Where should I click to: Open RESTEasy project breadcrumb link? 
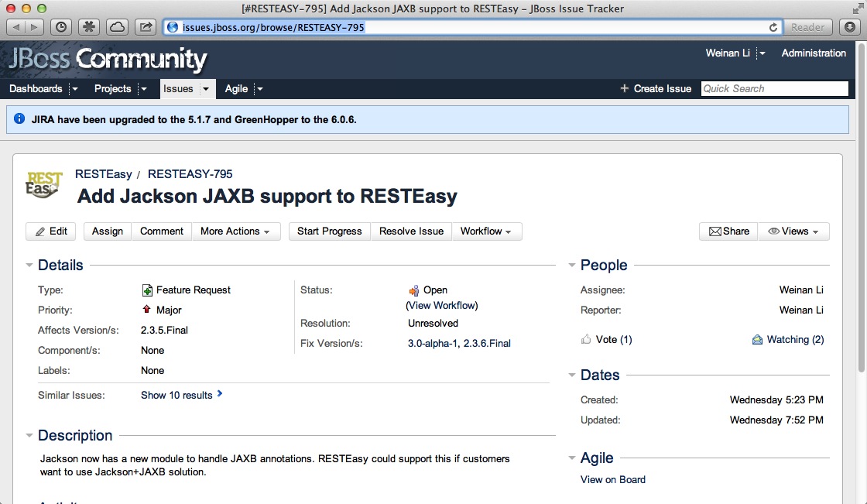click(104, 173)
